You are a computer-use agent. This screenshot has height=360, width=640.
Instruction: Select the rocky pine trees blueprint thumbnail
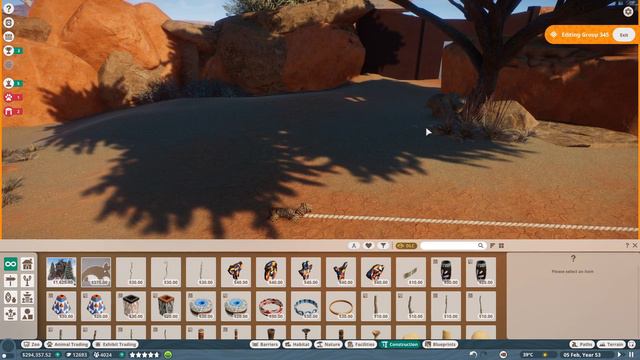tap(61, 272)
